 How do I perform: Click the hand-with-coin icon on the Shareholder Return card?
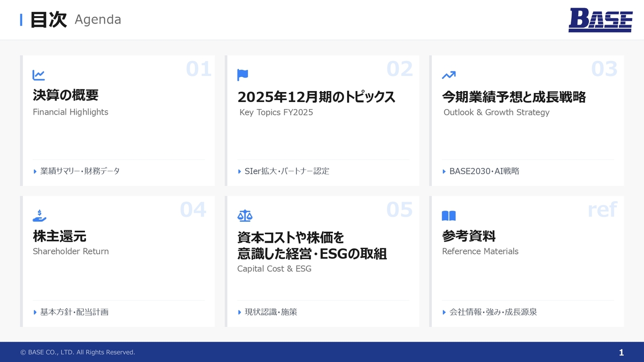[39, 215]
